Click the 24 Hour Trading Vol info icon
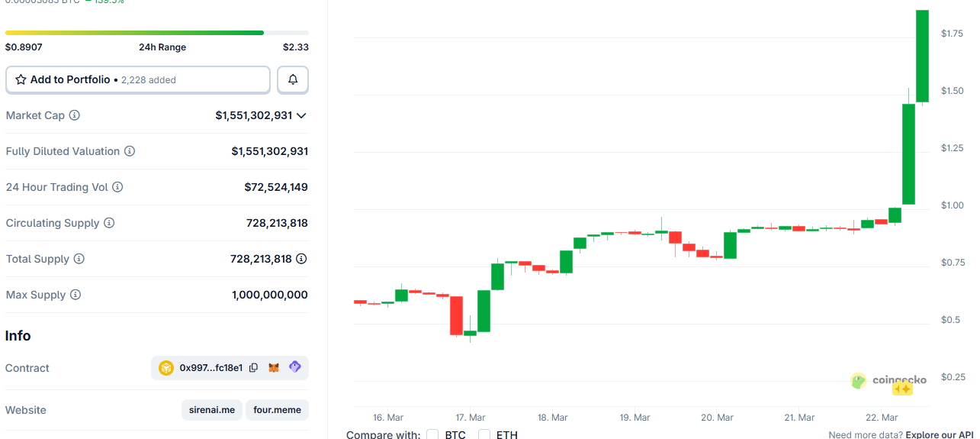 (x=117, y=187)
